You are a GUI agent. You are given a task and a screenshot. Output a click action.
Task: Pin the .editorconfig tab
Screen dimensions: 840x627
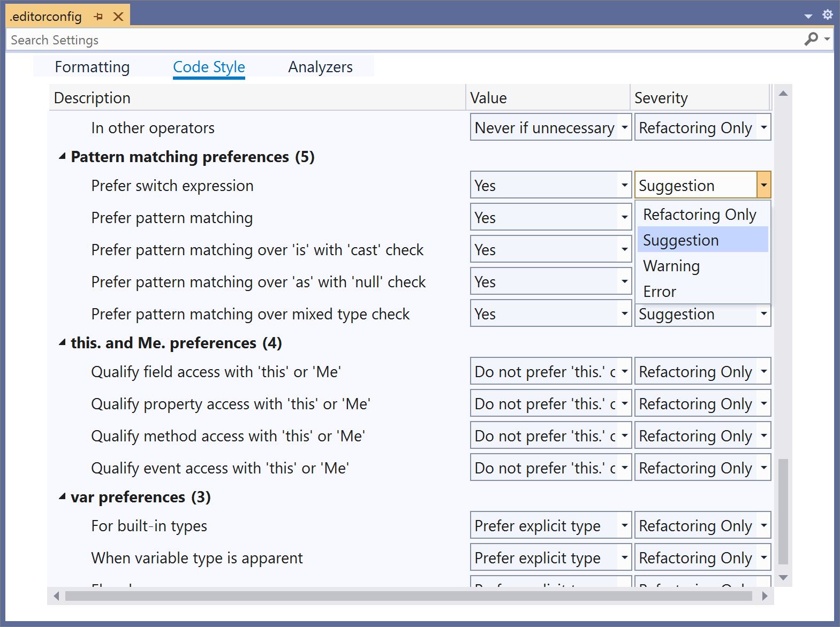tap(98, 17)
